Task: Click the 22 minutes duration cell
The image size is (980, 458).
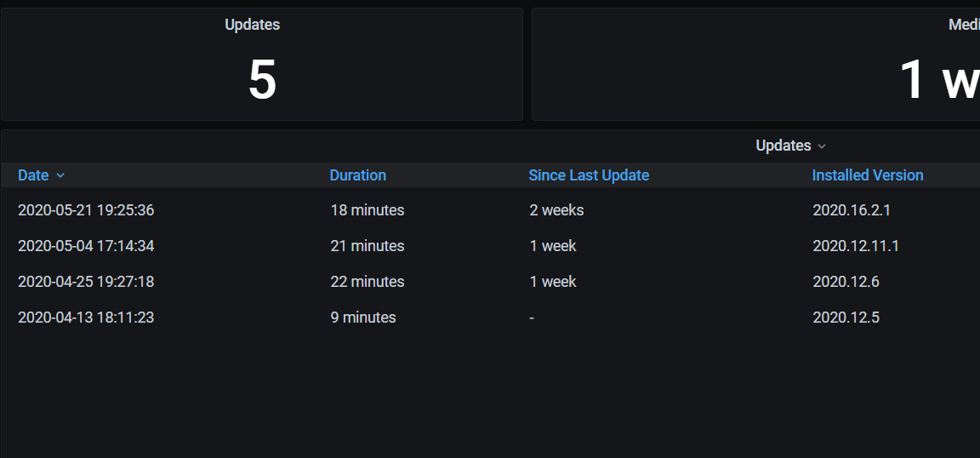Action: point(367,282)
